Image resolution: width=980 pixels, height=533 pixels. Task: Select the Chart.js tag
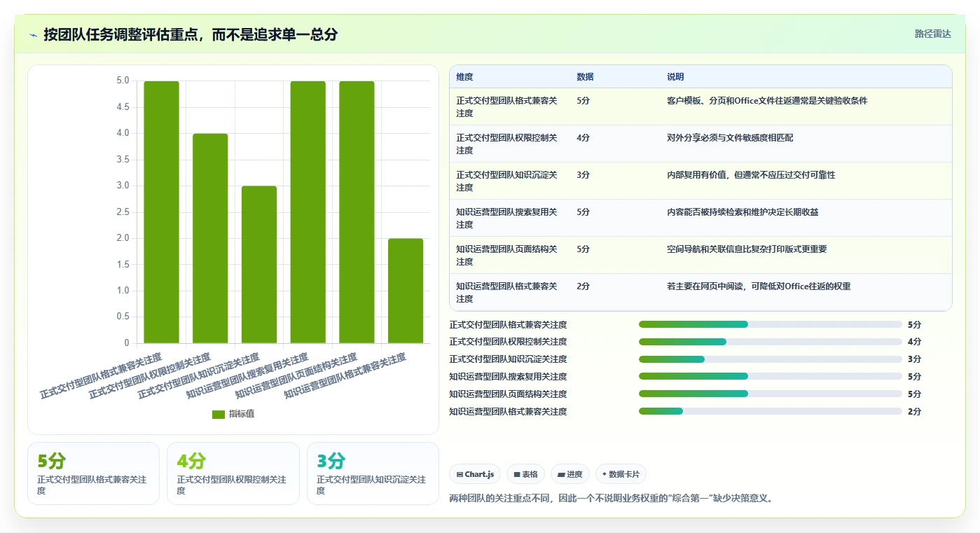click(x=475, y=474)
